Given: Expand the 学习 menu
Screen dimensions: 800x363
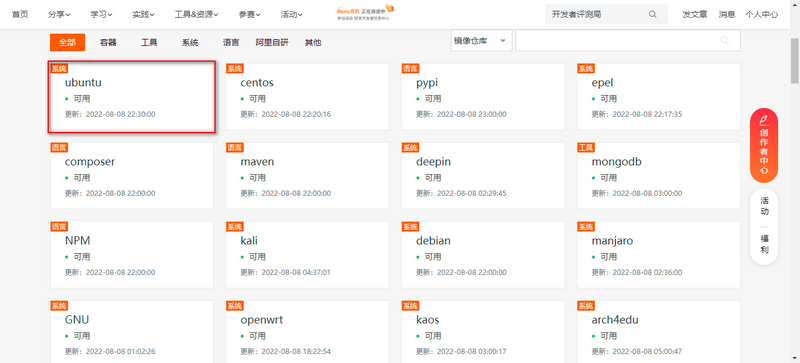Looking at the screenshot, I should 102,14.
